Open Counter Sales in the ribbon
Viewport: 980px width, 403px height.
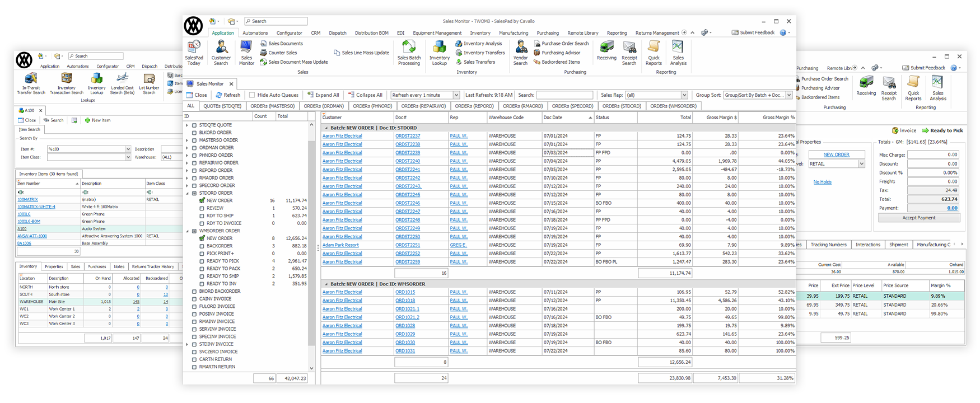[279, 53]
